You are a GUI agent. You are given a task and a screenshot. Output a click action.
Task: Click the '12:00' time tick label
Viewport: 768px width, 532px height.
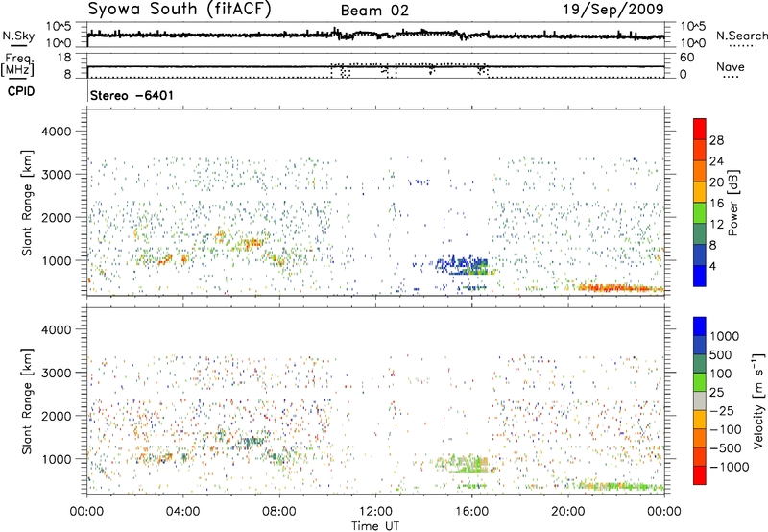[375, 512]
